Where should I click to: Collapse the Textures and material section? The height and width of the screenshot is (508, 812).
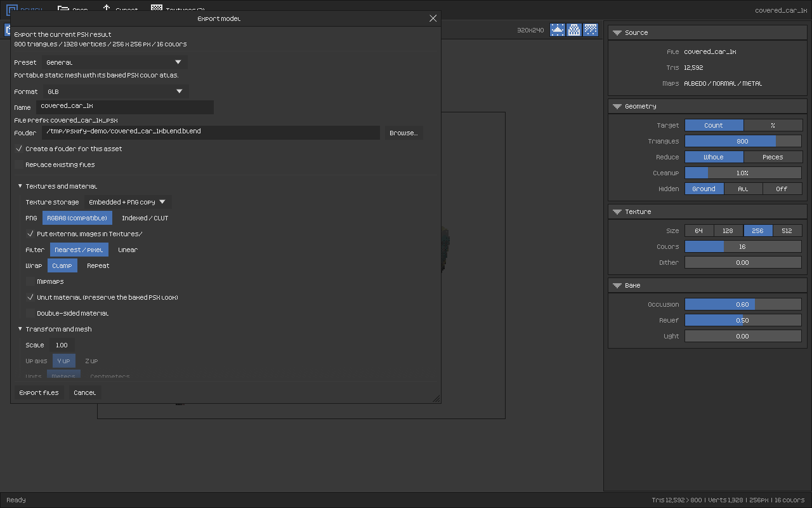[x=20, y=186]
